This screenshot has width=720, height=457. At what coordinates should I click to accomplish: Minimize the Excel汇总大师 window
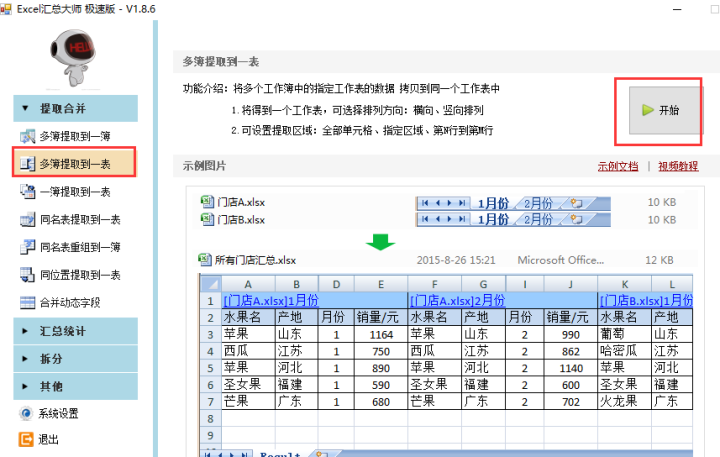click(677, 9)
